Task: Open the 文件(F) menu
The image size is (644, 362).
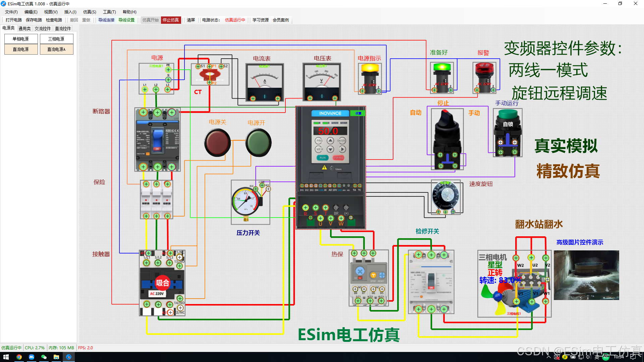Action: tap(11, 12)
